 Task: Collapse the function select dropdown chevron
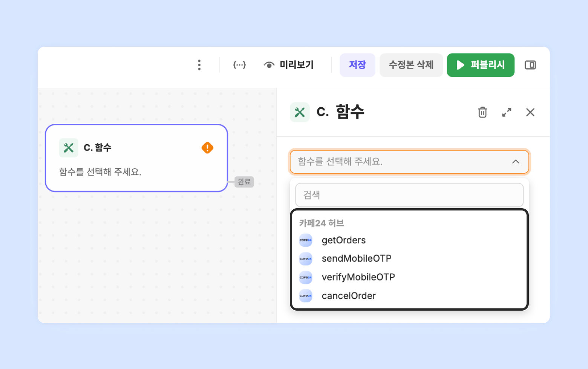click(x=515, y=162)
